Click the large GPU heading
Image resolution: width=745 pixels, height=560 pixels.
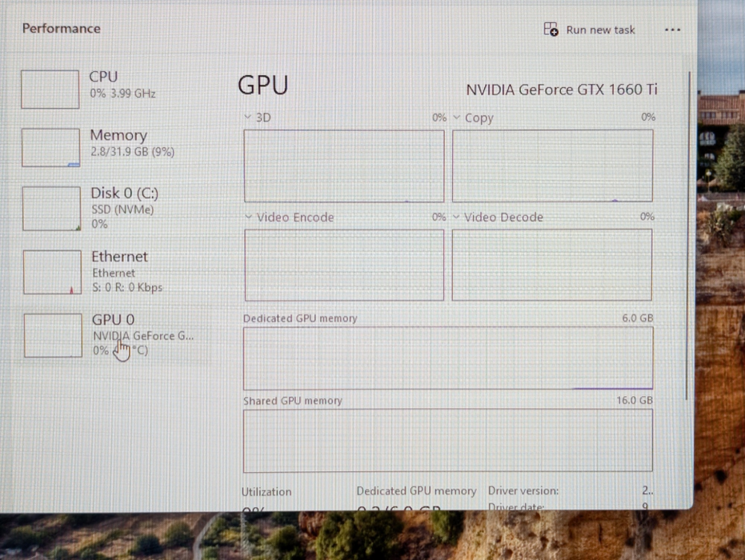(262, 86)
